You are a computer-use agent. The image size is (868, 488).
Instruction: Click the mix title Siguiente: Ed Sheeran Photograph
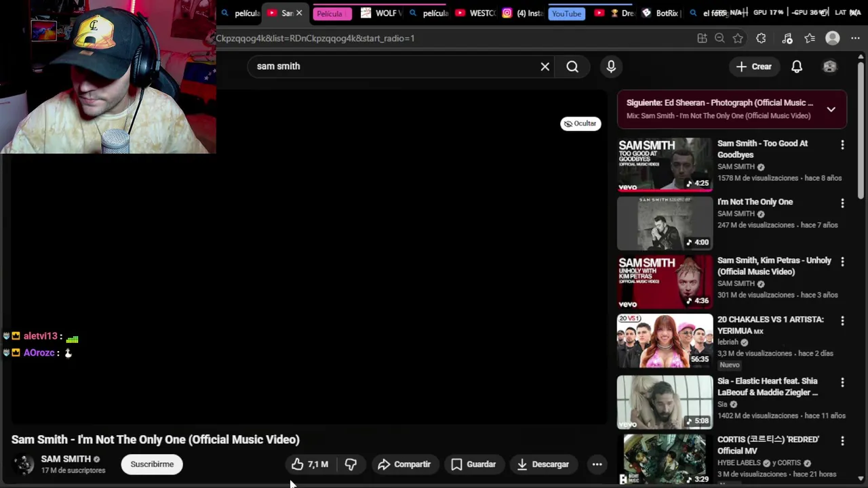(x=719, y=103)
